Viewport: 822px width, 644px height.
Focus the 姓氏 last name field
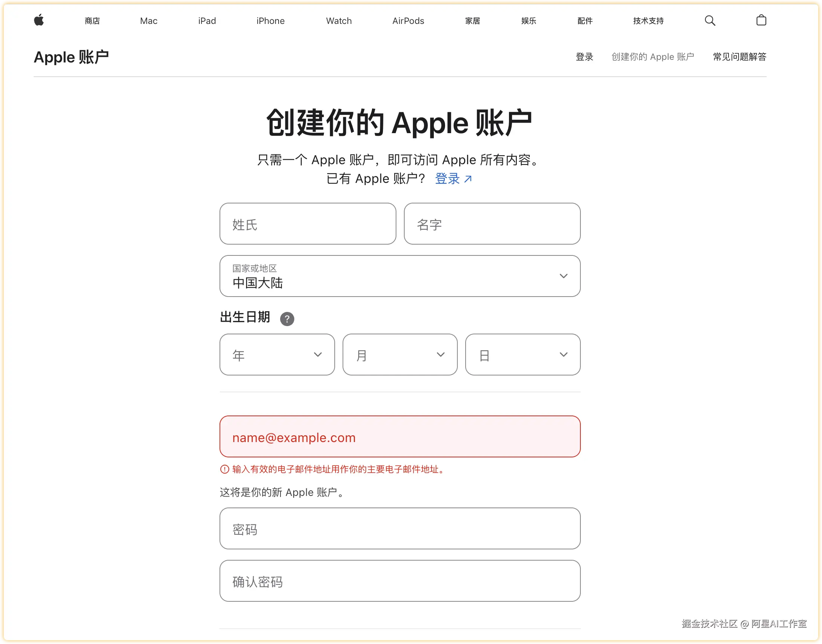[x=308, y=224]
